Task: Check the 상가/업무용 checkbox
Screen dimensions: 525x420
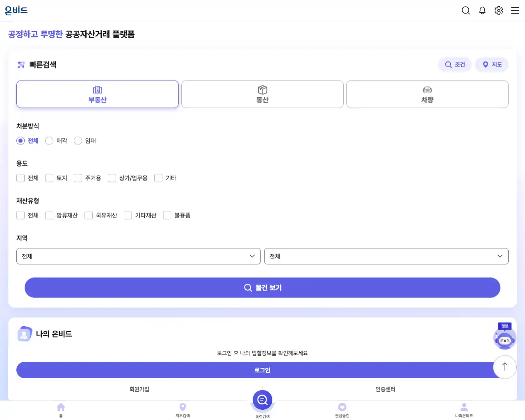Action: point(112,178)
